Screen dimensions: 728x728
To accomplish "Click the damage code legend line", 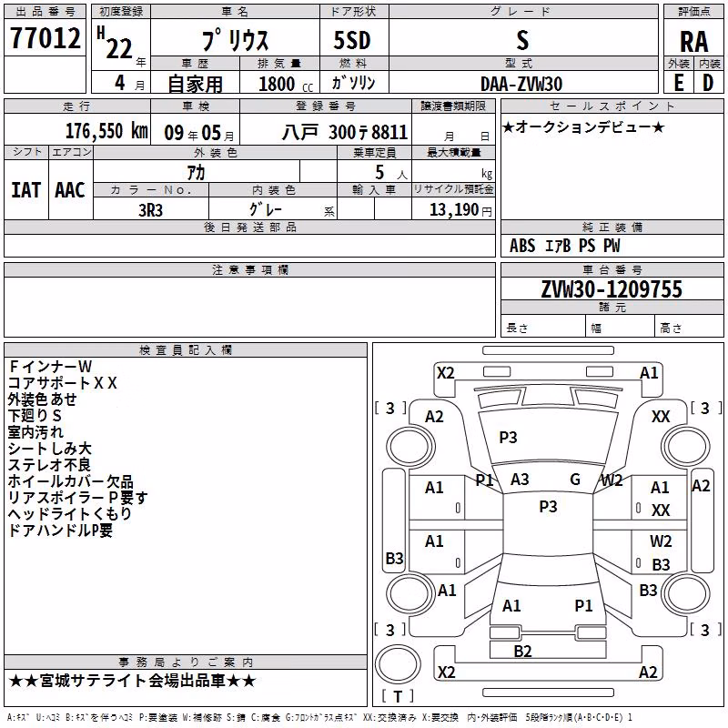I will point(319,718).
